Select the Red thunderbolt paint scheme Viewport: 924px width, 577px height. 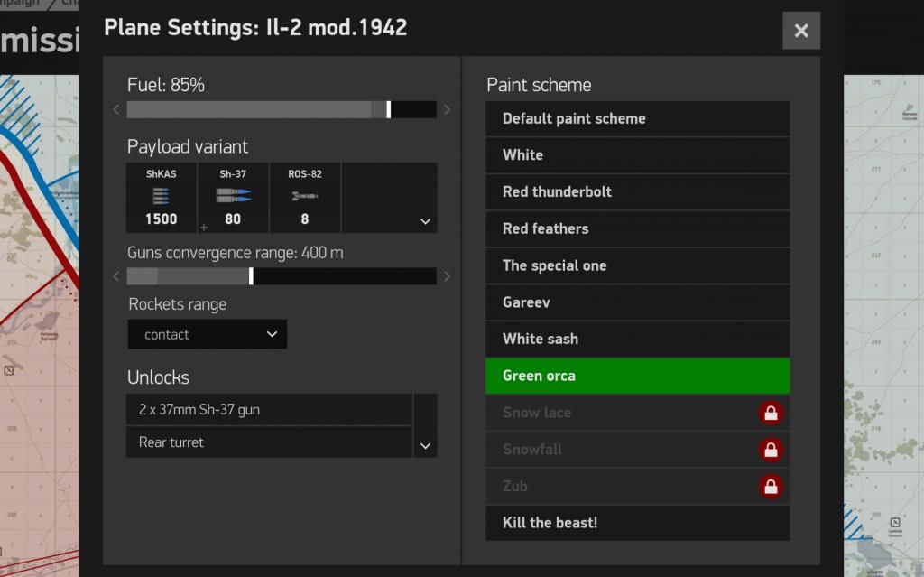coord(637,191)
